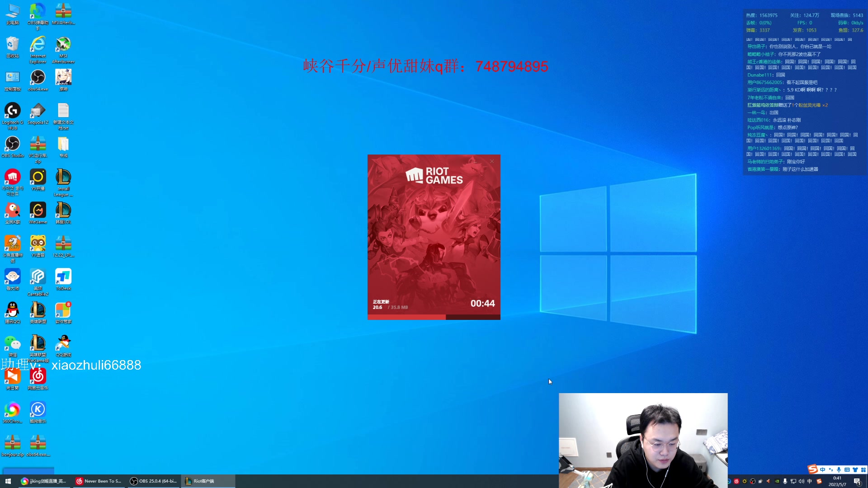Open the Recycle Bin icon

[12, 45]
